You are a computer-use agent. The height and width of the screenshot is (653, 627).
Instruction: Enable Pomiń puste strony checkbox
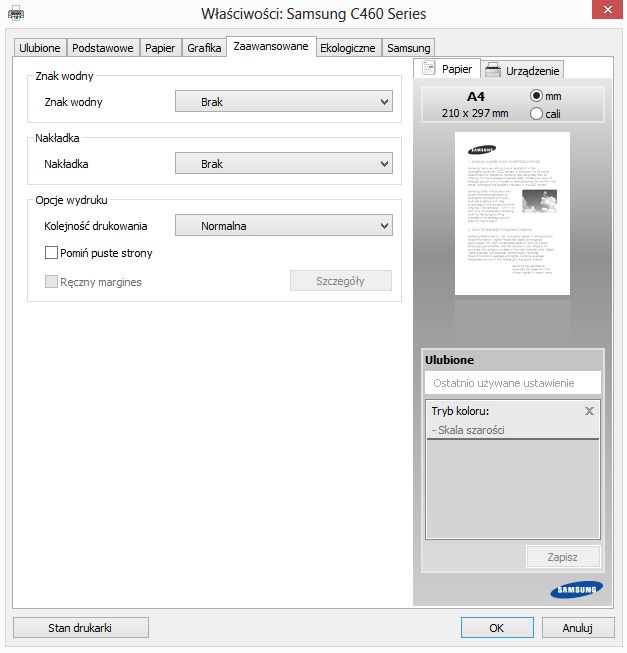click(51, 252)
